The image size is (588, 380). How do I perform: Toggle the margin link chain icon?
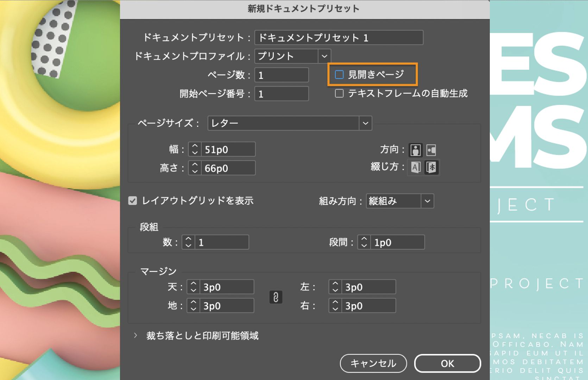(276, 297)
